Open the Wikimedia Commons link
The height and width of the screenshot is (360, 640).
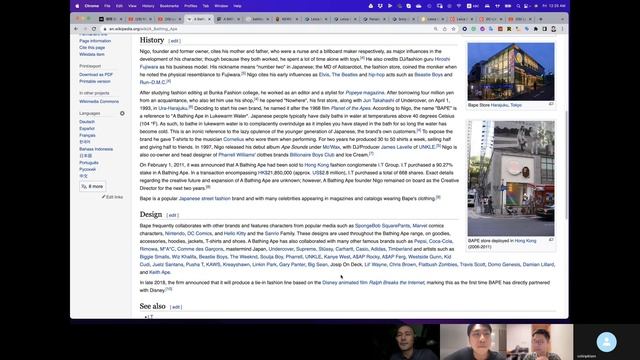99,102
